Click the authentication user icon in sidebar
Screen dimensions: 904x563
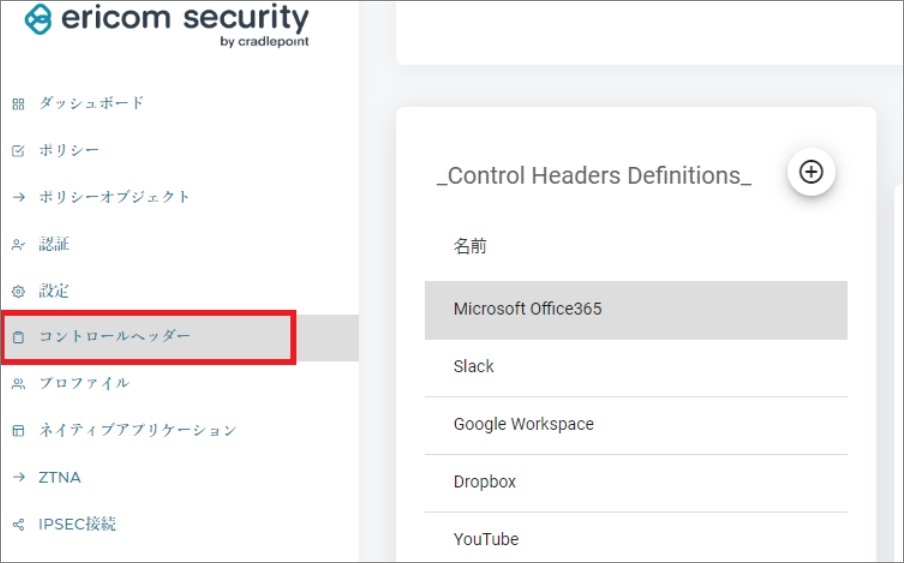pyautogui.click(x=17, y=245)
